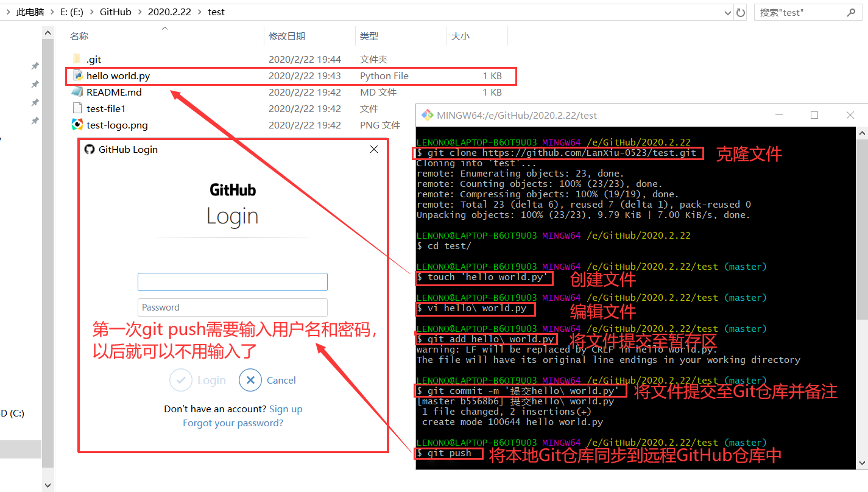Unpin the bottom pinned sidebar entry
The height and width of the screenshot is (492, 868).
click(34, 121)
